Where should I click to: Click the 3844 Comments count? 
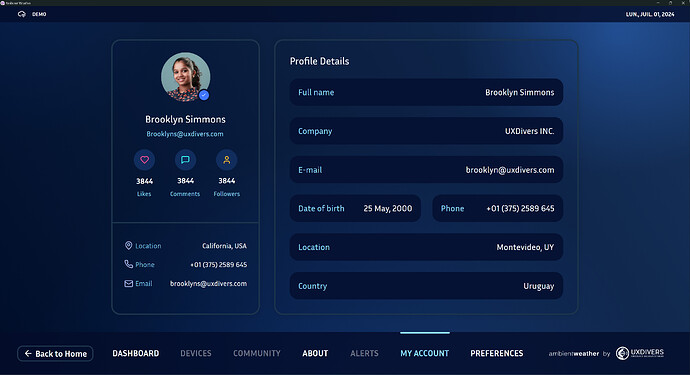[185, 181]
